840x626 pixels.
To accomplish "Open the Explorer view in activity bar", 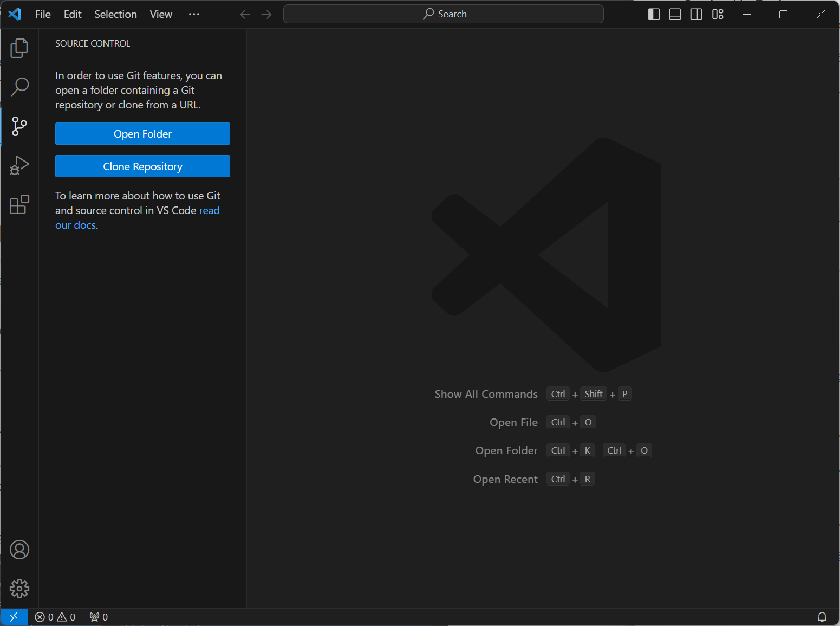I will point(19,48).
